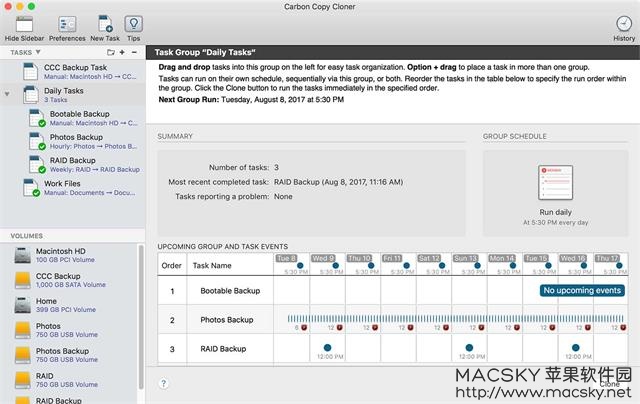The height and width of the screenshot is (404, 640).
Task: Click RAID Backup Sun 13 12:00 PM marker
Action: (469, 348)
